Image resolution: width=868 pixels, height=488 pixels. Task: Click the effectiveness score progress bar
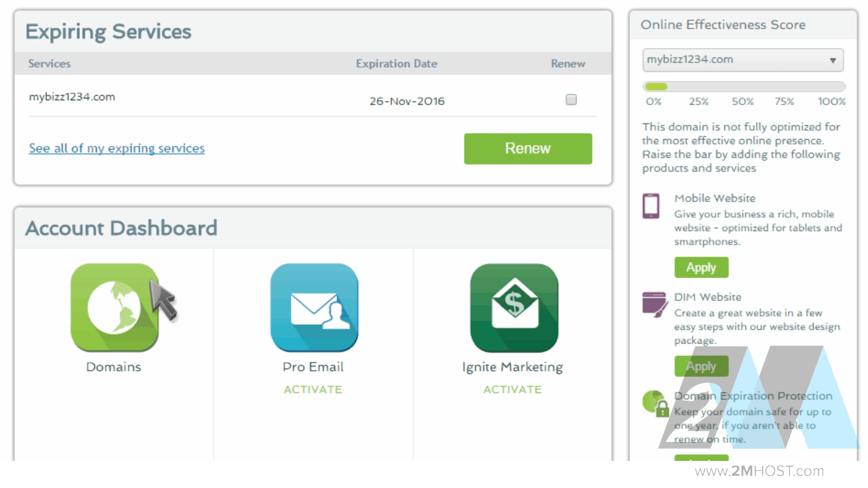pos(744,87)
